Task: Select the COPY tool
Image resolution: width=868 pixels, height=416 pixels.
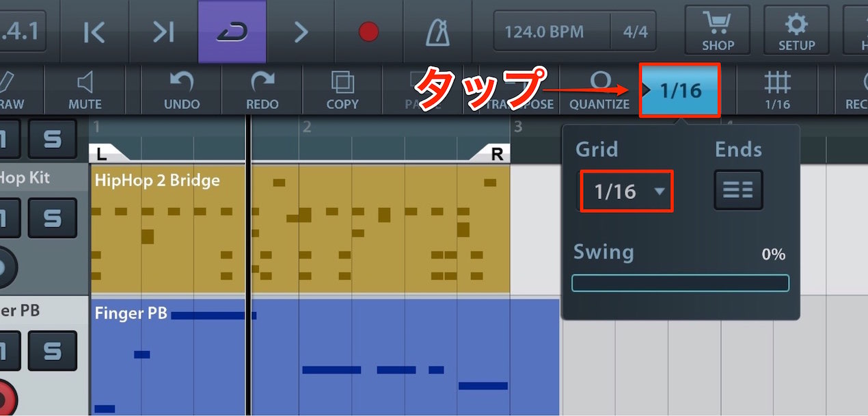Action: click(x=342, y=90)
